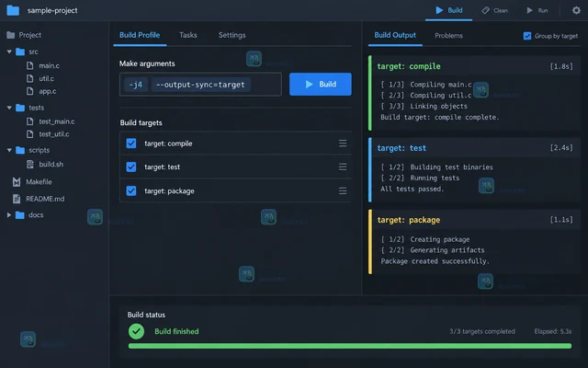Click Clean in the top toolbar
Viewport: 588px width, 368px height.
(495, 10)
